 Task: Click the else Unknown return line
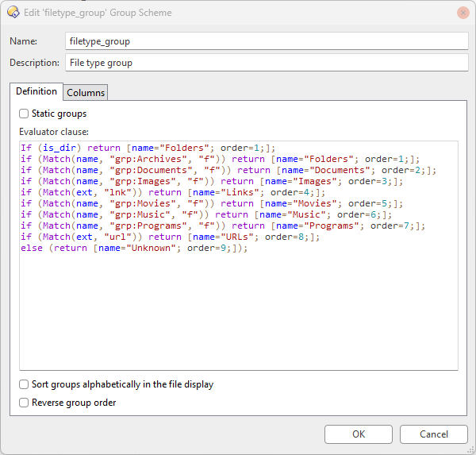pos(134,248)
